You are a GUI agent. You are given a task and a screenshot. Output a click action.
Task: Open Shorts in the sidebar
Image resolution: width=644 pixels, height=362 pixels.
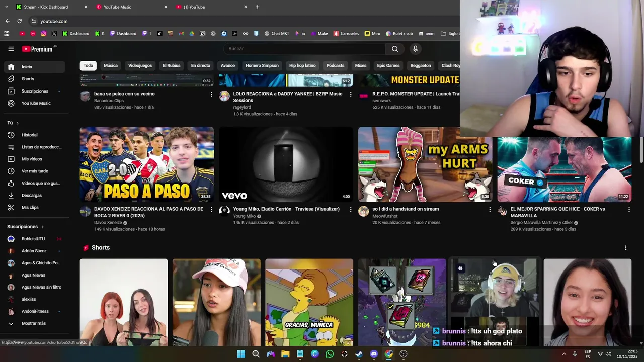[34, 79]
